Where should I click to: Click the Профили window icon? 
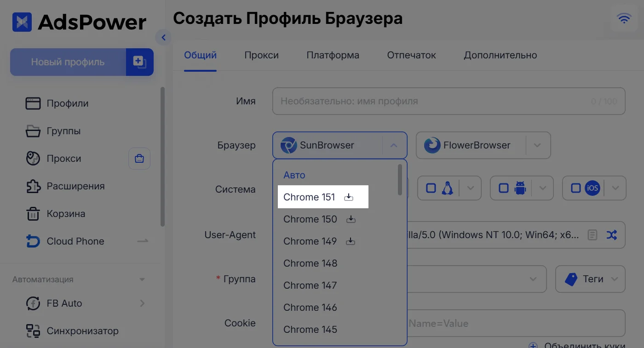point(33,103)
